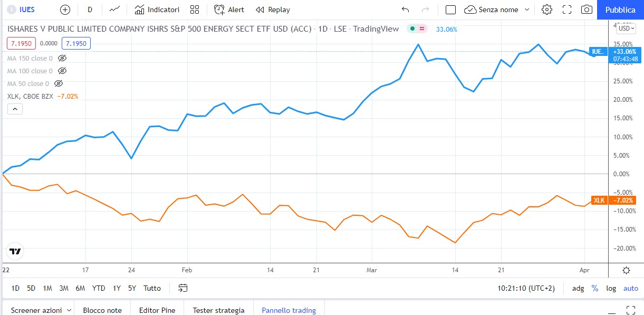This screenshot has height=315, width=644.
Task: Click the Pubblica button
Action: click(620, 9)
